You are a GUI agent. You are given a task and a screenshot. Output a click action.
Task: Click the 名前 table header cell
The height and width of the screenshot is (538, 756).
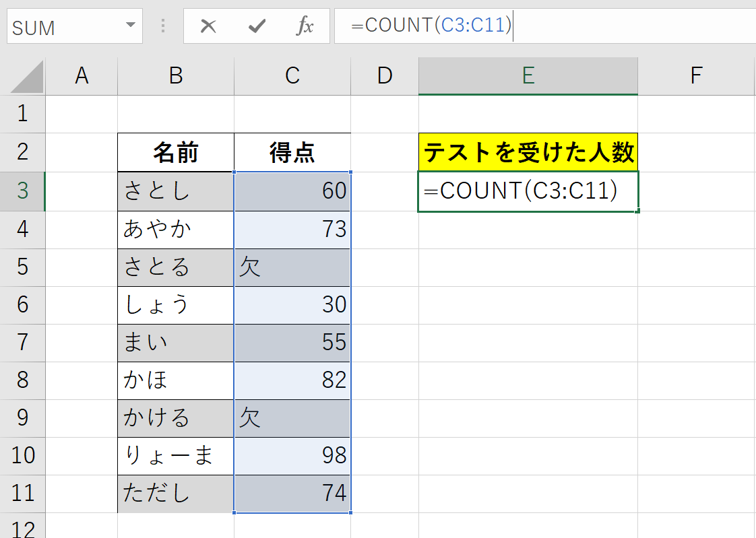point(176,153)
